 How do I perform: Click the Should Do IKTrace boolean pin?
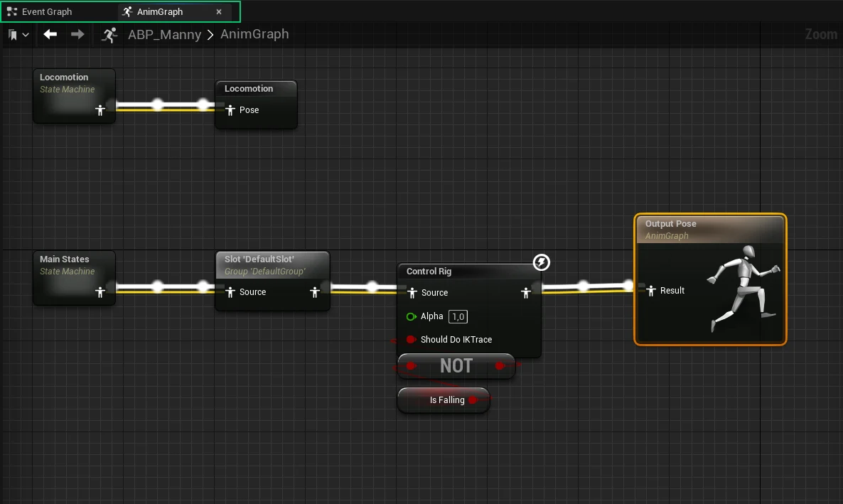click(x=411, y=339)
